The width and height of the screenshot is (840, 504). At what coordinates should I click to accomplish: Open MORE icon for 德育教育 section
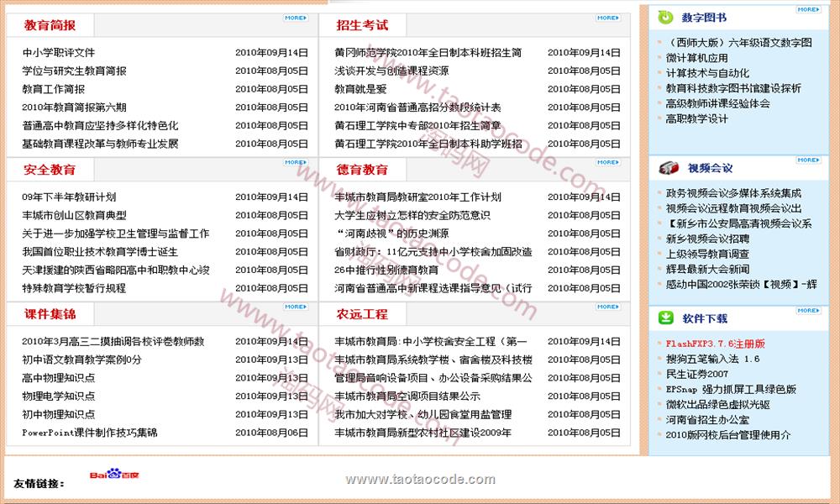(608, 162)
